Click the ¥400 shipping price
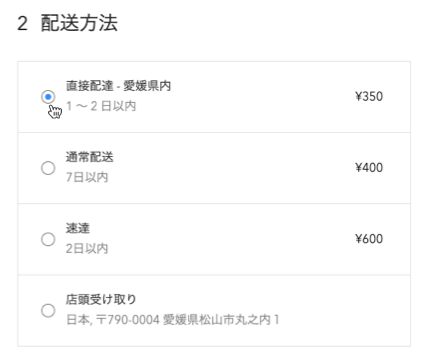 [x=369, y=168]
